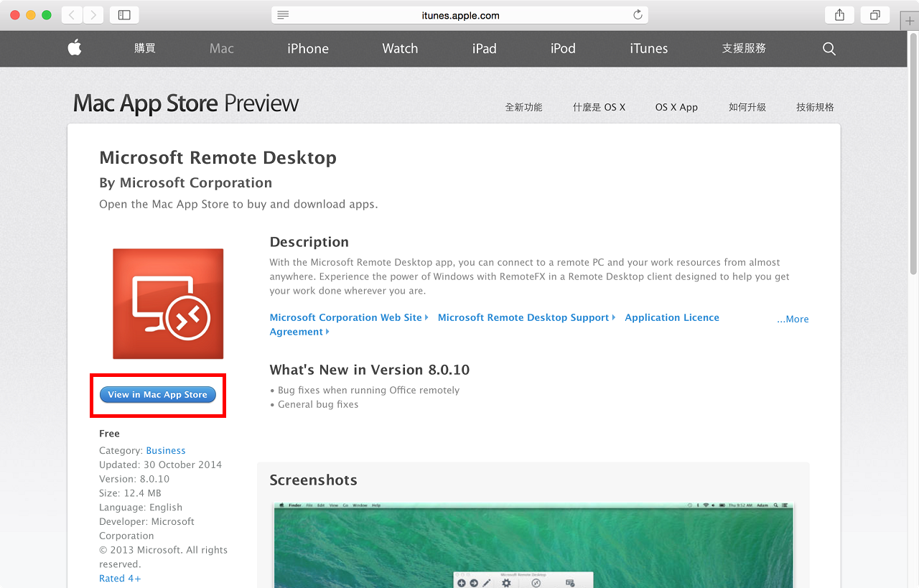The width and height of the screenshot is (919, 588).
Task: Reload the page with the refresh icon
Action: click(638, 15)
